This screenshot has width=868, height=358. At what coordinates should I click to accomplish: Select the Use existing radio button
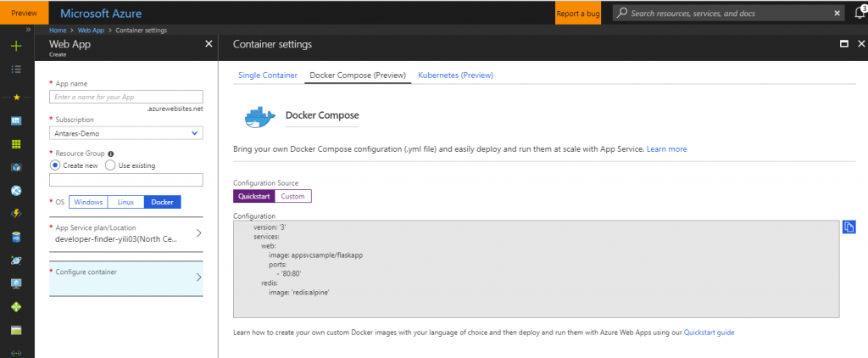[x=110, y=165]
